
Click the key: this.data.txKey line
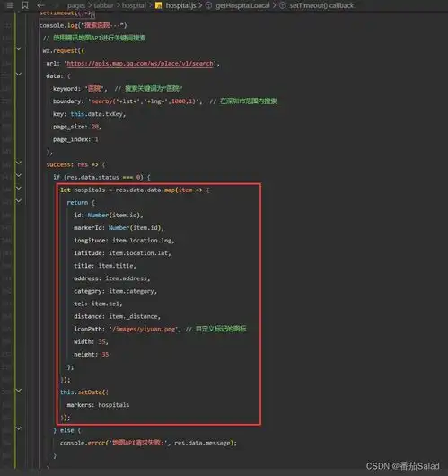89,114
